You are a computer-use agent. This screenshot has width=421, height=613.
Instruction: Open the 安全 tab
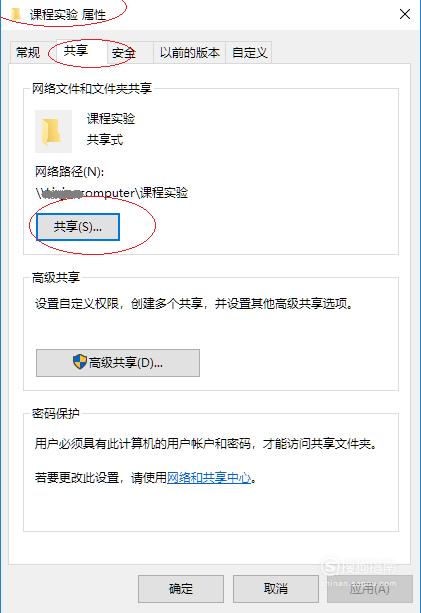[124, 52]
